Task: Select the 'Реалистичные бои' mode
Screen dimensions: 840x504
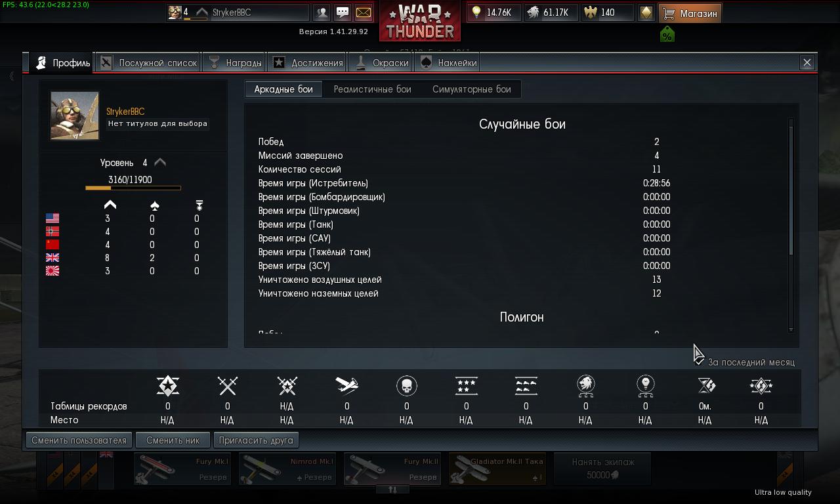Action: point(372,89)
